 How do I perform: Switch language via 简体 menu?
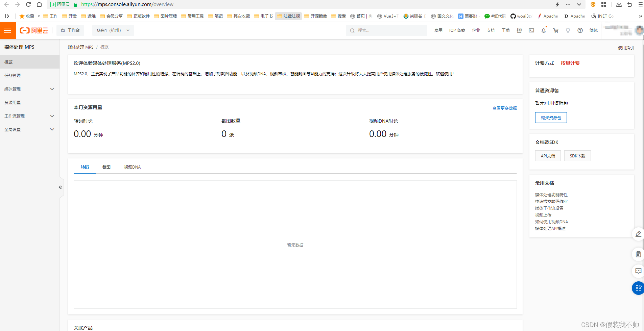594,30
